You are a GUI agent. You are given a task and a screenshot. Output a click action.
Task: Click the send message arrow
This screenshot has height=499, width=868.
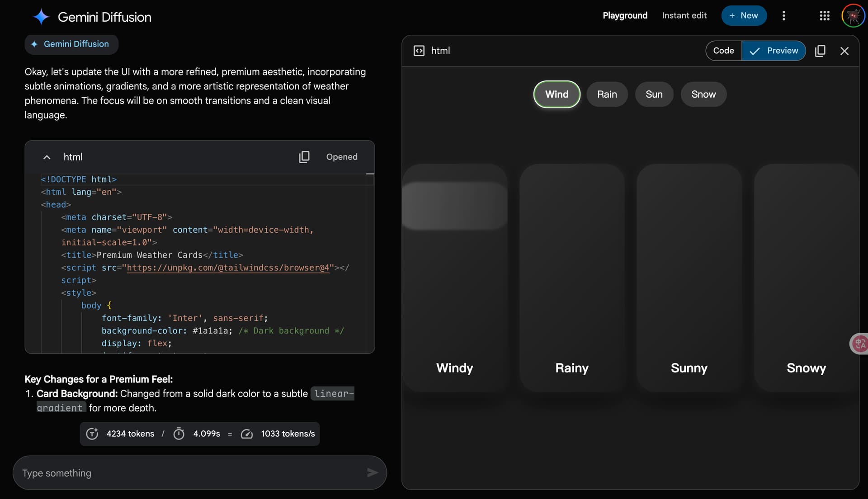click(x=372, y=473)
